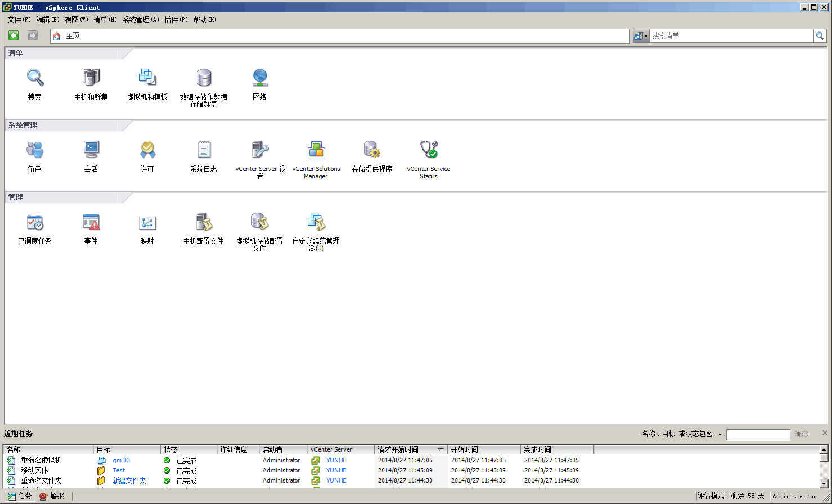This screenshot has height=504, width=832.
Task: Expand the 主页 address bar navigation
Action: point(73,36)
